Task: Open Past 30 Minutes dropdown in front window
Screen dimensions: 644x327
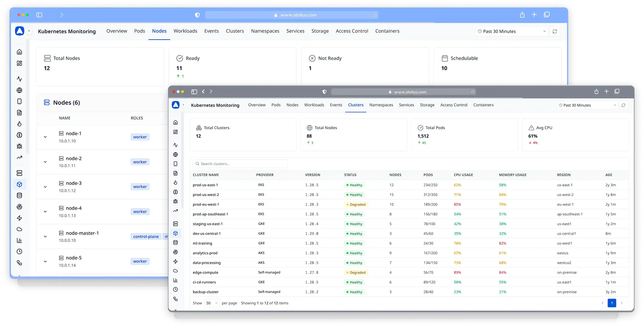Action: coord(587,105)
